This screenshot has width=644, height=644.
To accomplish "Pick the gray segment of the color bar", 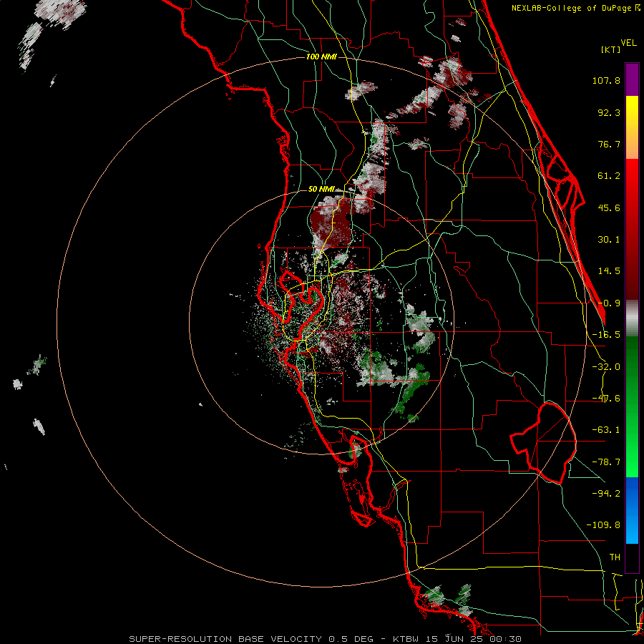I will 632,318.
